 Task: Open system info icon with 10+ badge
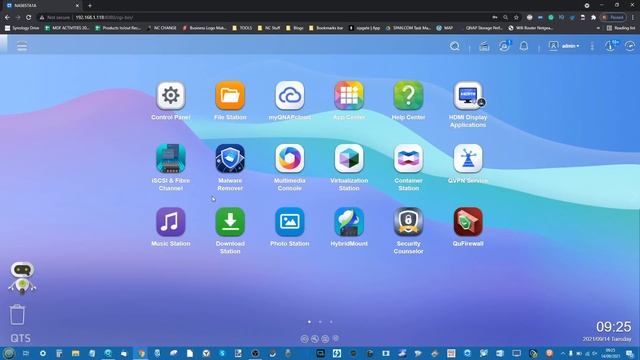tap(611, 46)
